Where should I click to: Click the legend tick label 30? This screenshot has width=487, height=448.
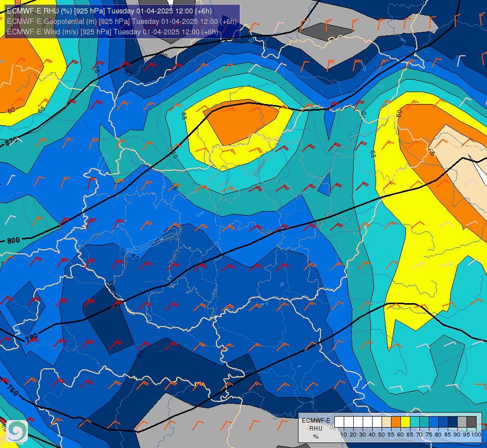(x=363, y=435)
